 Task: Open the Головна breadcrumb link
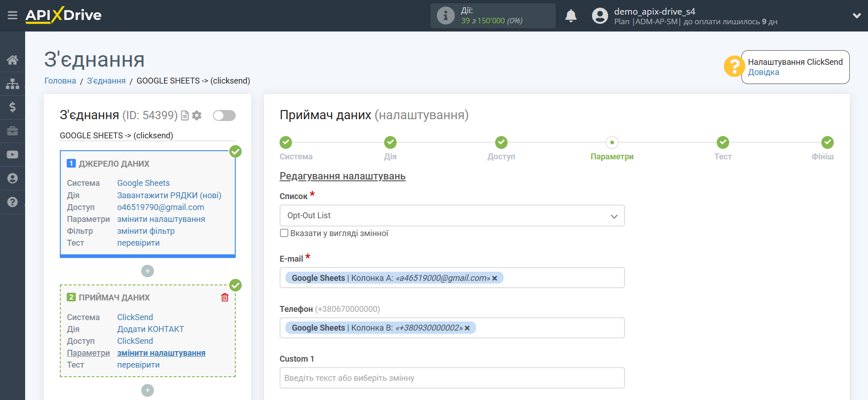(x=60, y=81)
